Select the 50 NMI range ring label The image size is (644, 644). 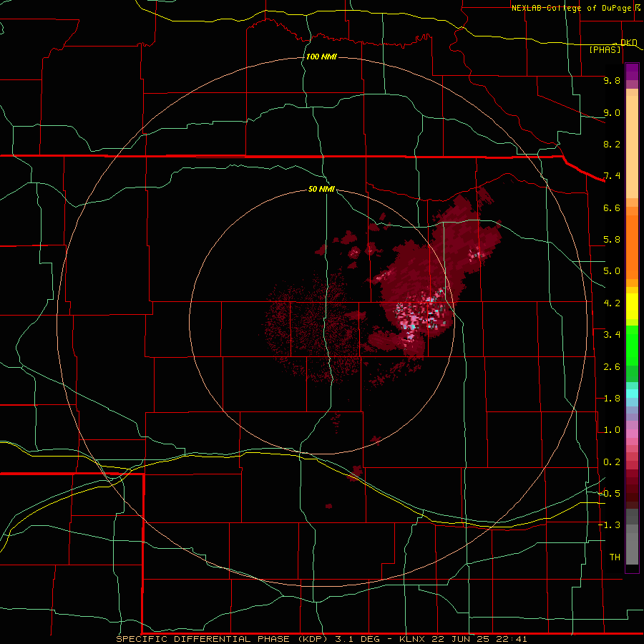(x=321, y=189)
